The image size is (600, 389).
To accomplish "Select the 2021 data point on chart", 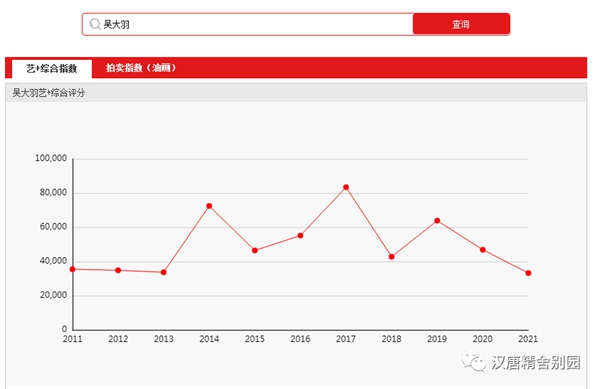I will (x=528, y=273).
